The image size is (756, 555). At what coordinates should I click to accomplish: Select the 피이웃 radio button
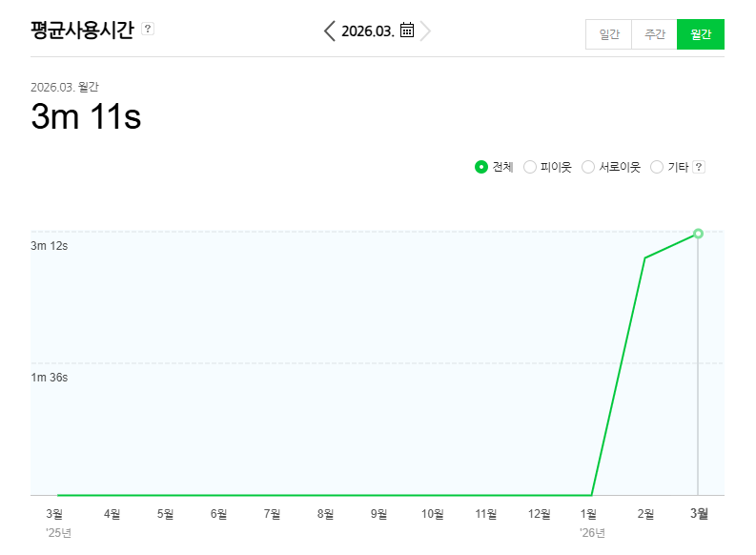pyautogui.click(x=530, y=167)
